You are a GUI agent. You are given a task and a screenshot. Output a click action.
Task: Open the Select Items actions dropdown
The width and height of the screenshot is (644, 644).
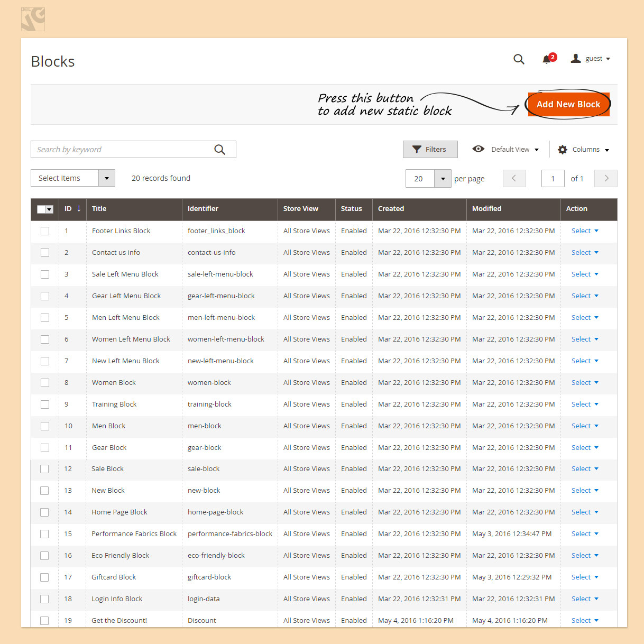[x=106, y=178]
